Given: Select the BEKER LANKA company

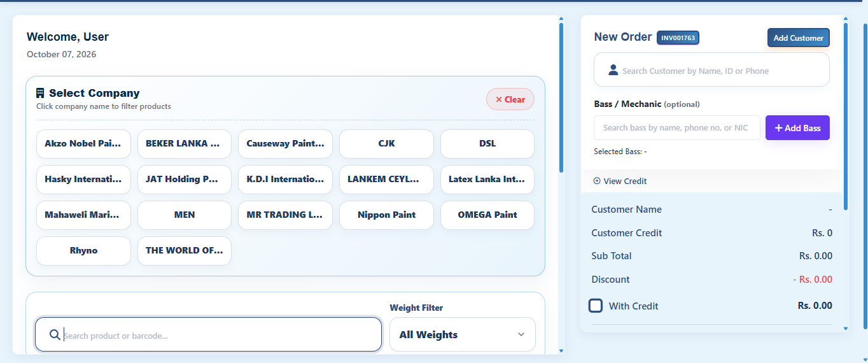Looking at the screenshot, I should (185, 144).
